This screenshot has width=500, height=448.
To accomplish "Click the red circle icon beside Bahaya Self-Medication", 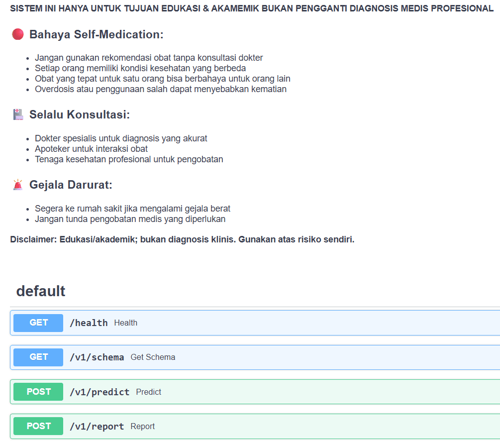I will [x=18, y=34].
